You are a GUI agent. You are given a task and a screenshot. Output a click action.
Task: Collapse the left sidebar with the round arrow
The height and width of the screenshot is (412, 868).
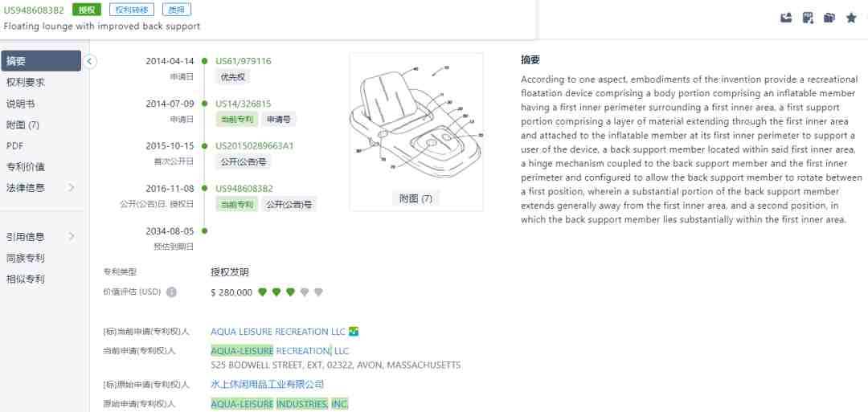click(x=90, y=61)
